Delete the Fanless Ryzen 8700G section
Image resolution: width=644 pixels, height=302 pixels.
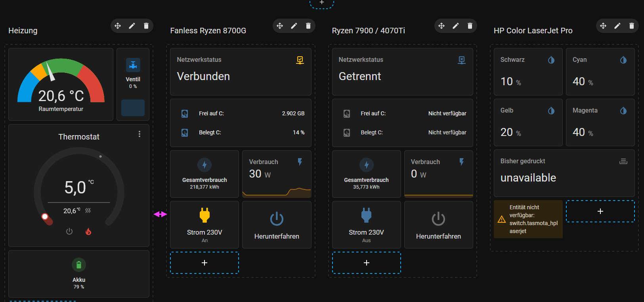(308, 26)
